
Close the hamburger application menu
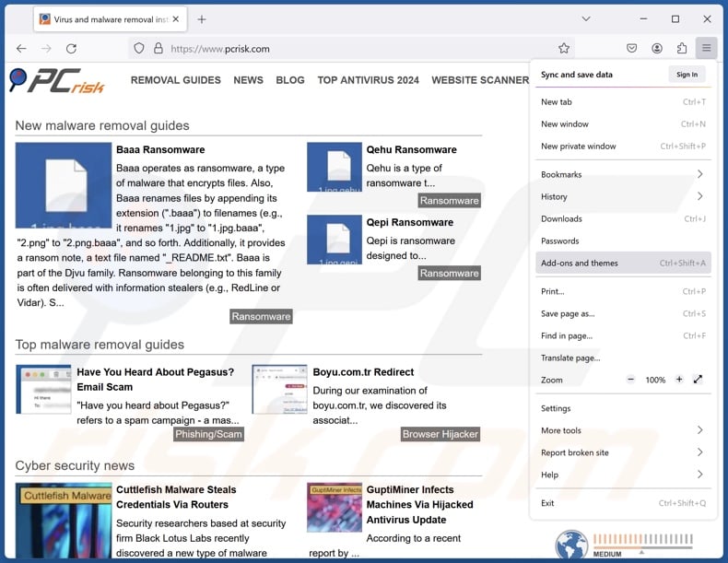(707, 49)
